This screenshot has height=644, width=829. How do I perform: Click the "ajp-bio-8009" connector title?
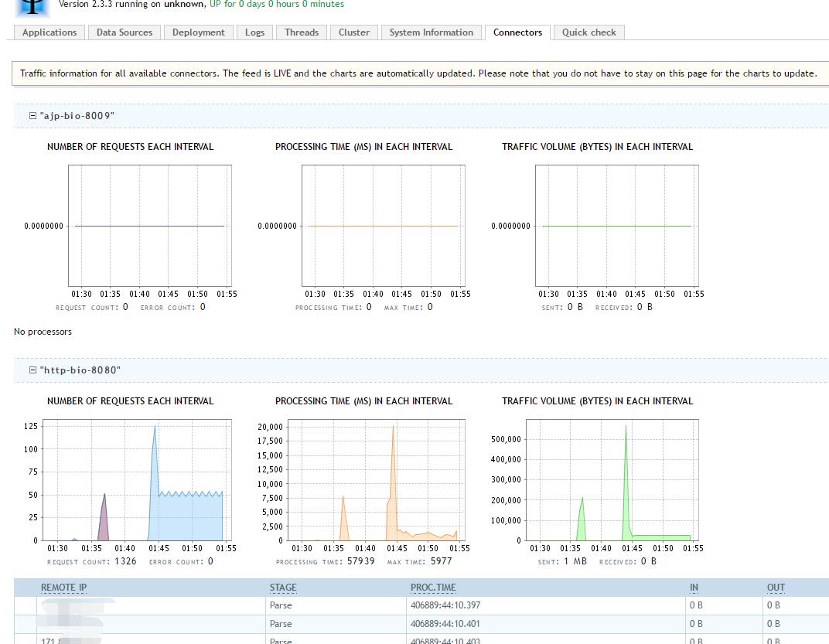pyautogui.click(x=77, y=116)
